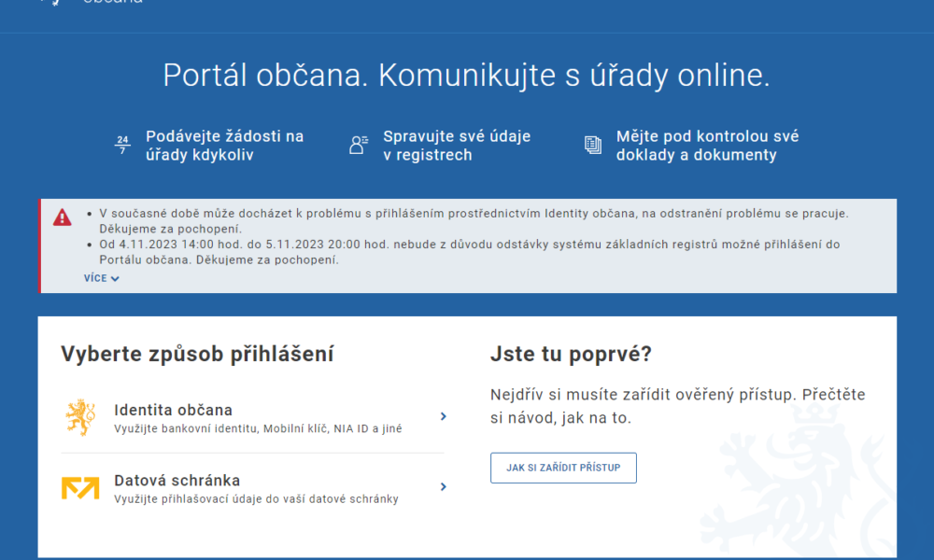Click the chevron arrow next to Identita občana
Screen dimensions: 934x560
[x=444, y=417]
